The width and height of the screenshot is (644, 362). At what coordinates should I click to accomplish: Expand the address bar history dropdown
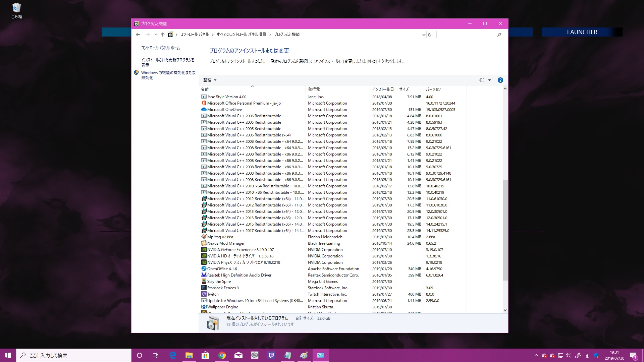423,35
